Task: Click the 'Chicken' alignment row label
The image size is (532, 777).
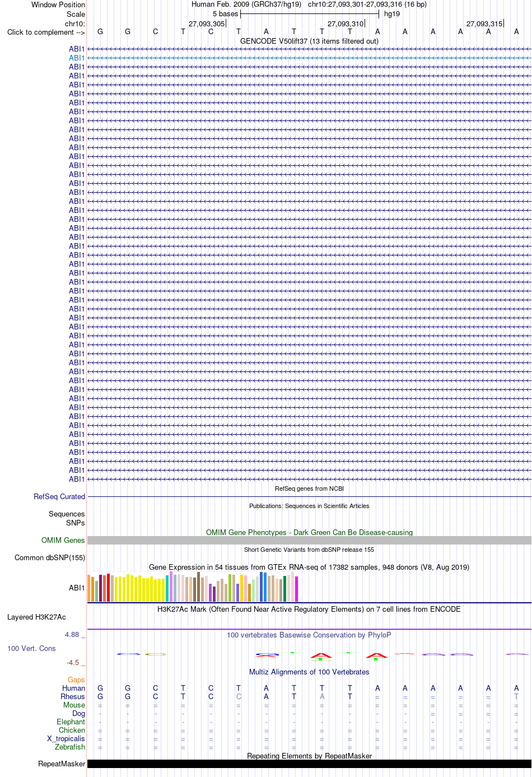Action: [72, 730]
